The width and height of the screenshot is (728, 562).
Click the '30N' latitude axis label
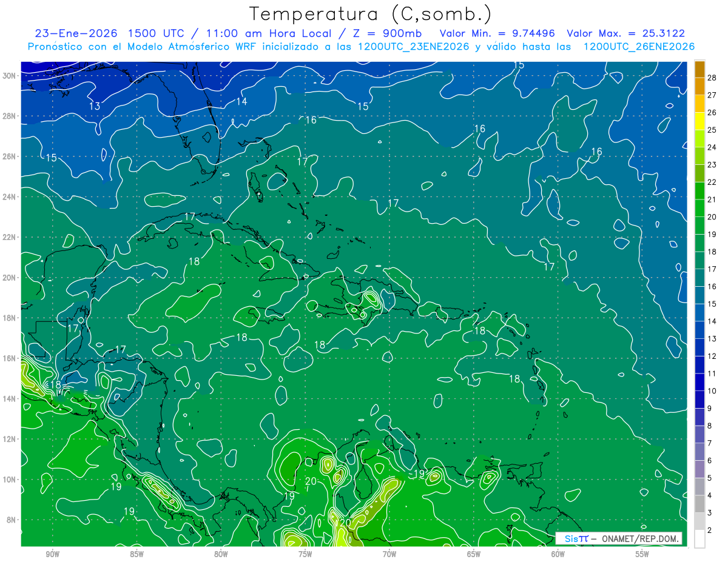tap(10, 76)
